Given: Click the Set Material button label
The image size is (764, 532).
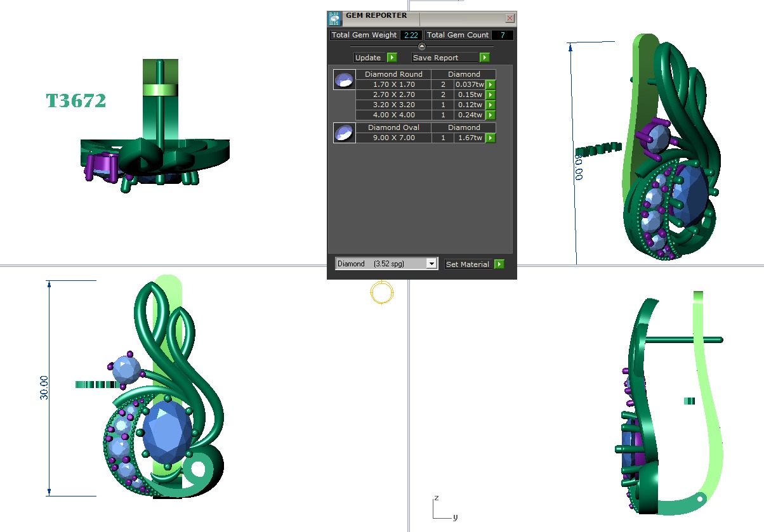Looking at the screenshot, I should (468, 264).
